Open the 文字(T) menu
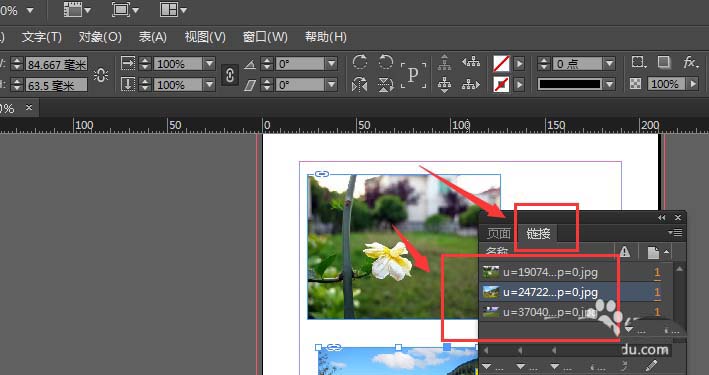The width and height of the screenshot is (709, 375). pos(42,37)
